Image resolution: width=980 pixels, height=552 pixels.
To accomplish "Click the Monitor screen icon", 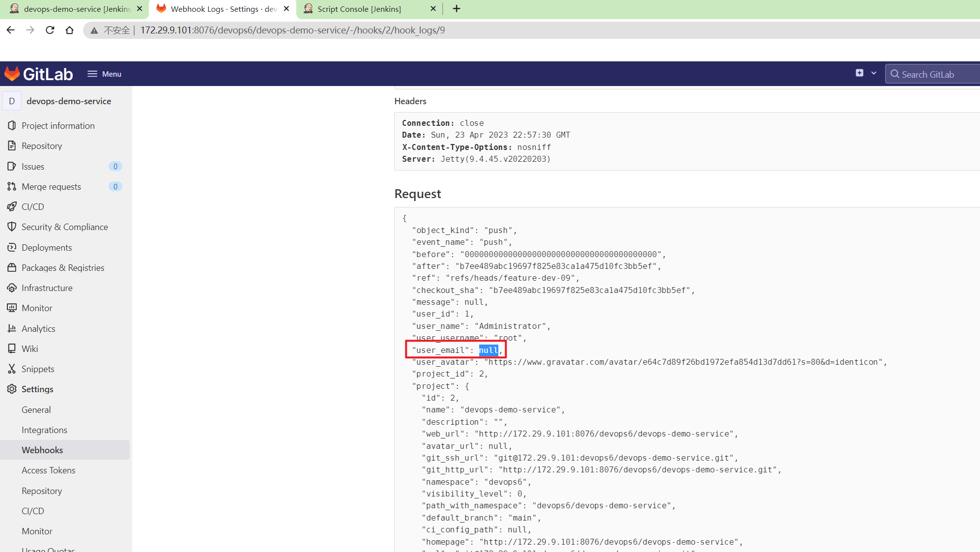I will pyautogui.click(x=12, y=308).
